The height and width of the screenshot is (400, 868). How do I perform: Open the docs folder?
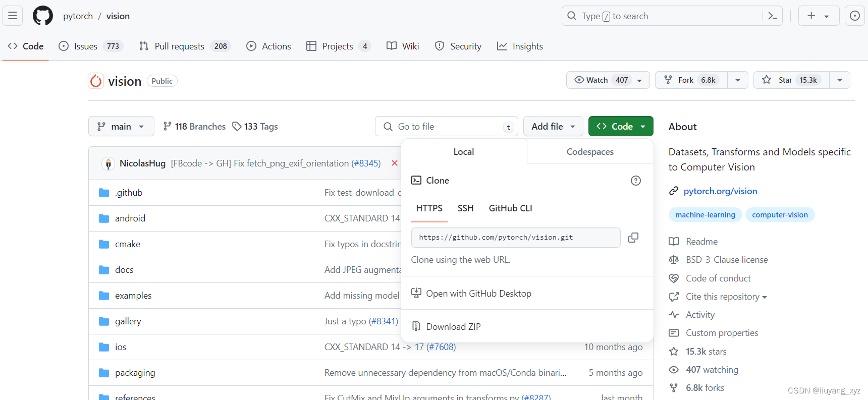[124, 270]
